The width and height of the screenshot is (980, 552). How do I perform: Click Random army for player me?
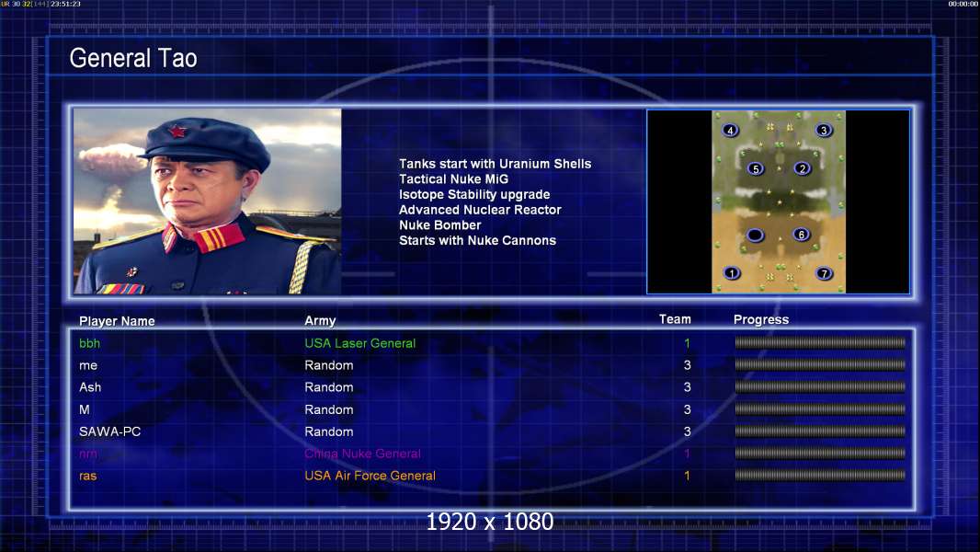click(x=329, y=365)
